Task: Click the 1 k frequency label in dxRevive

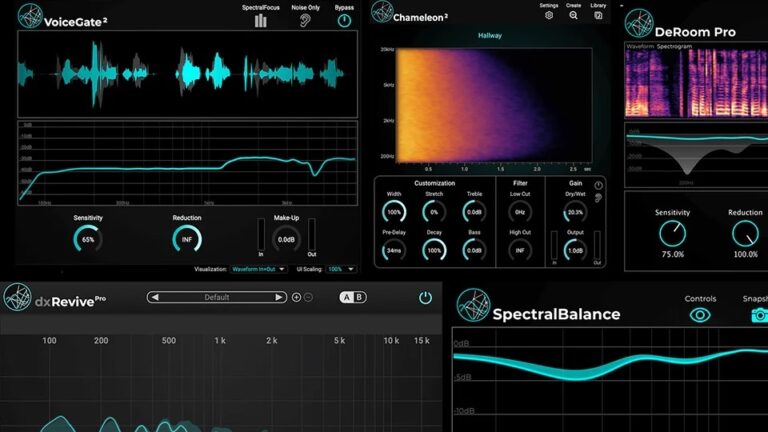Action: point(220,340)
